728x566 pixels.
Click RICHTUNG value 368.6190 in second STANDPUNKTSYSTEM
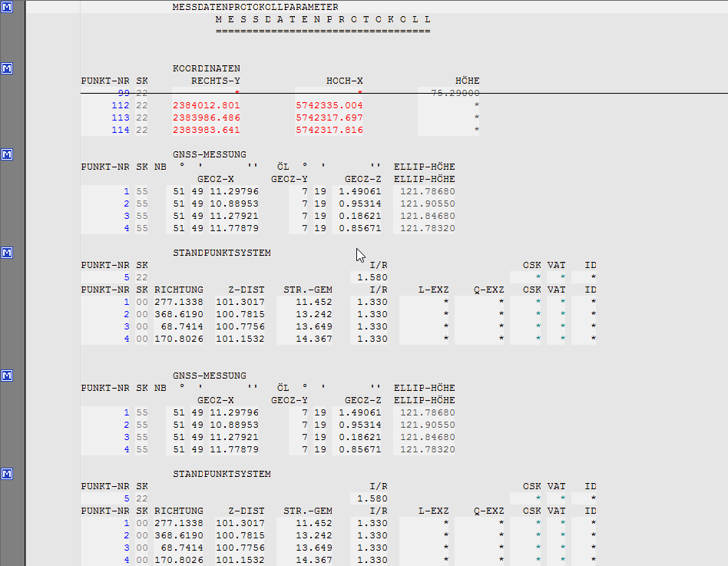[x=179, y=535]
